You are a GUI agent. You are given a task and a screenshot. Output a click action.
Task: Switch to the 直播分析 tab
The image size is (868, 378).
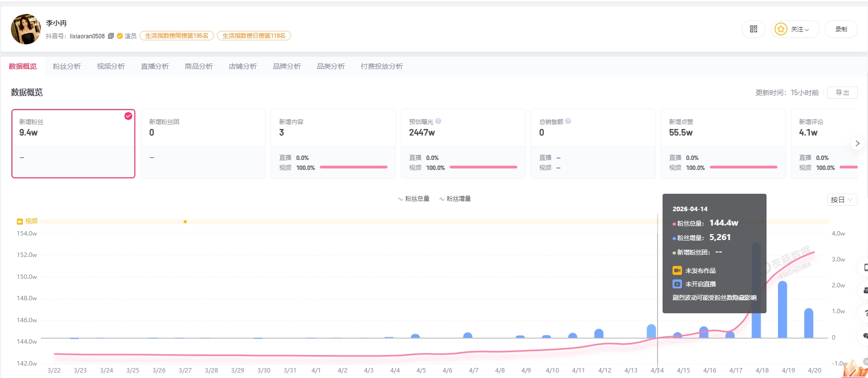155,66
